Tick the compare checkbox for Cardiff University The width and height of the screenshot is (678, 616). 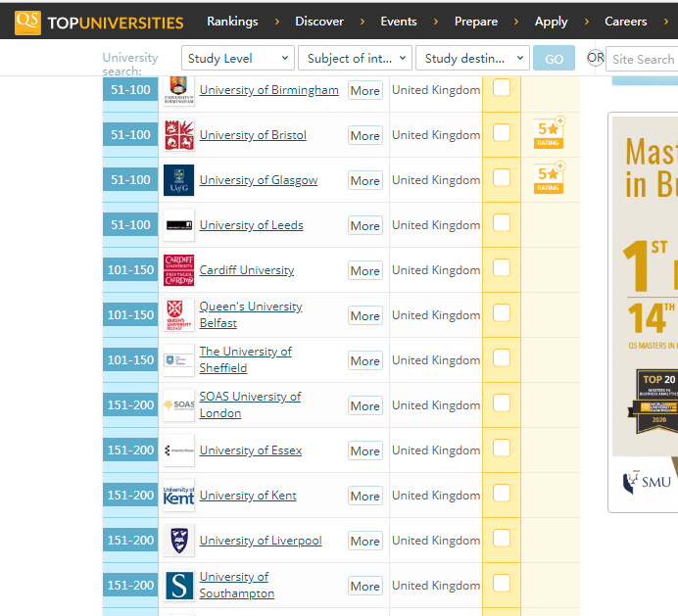(502, 267)
